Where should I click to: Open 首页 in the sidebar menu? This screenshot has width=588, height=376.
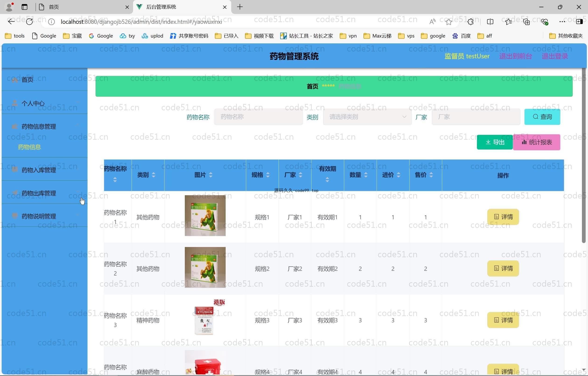pyautogui.click(x=44, y=80)
